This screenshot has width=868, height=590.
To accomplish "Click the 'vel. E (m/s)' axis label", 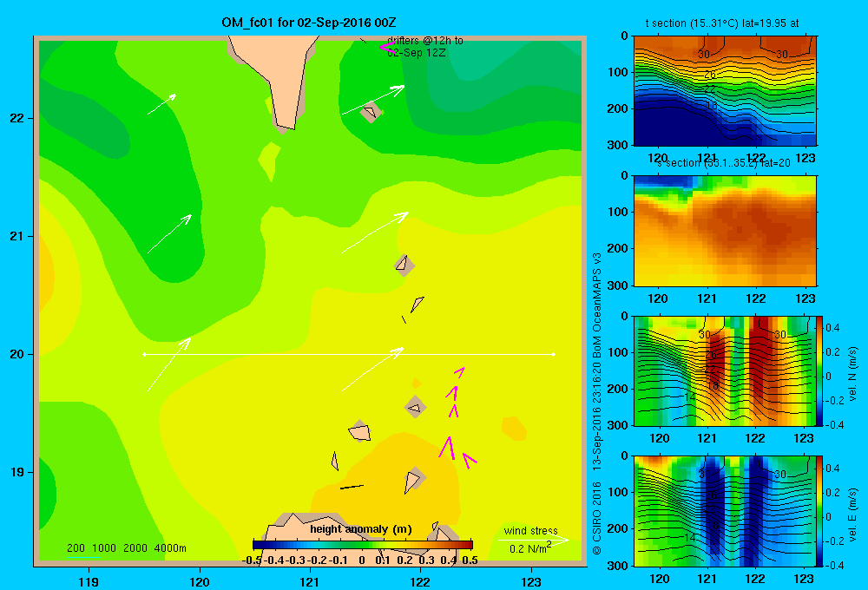I will pos(853,515).
